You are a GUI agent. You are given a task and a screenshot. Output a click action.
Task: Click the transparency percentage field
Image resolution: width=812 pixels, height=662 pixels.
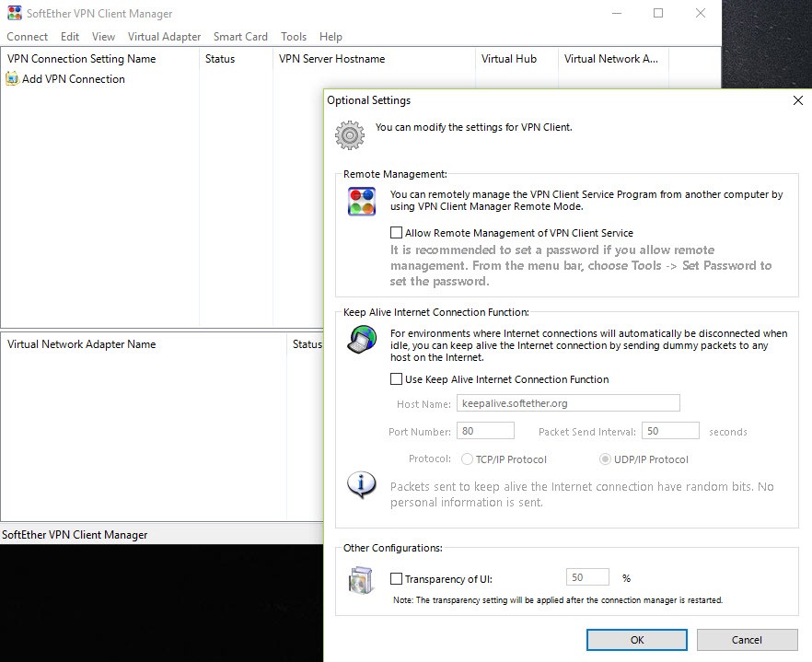click(587, 577)
